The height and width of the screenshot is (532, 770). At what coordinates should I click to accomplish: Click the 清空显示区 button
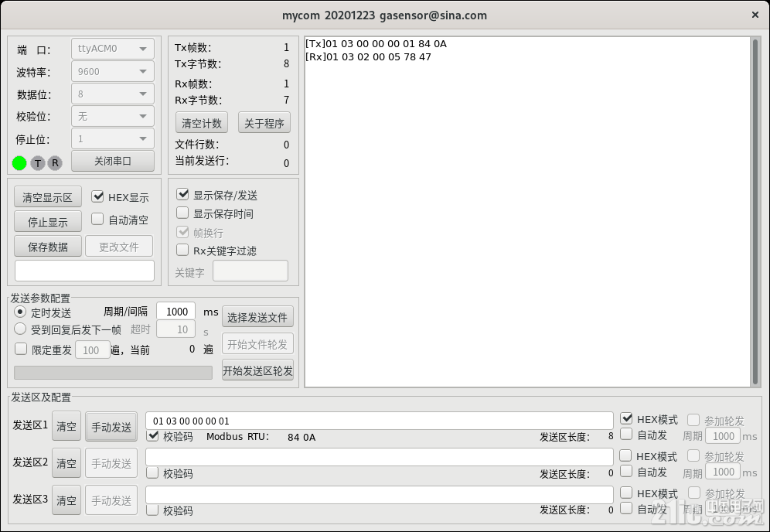(48, 197)
